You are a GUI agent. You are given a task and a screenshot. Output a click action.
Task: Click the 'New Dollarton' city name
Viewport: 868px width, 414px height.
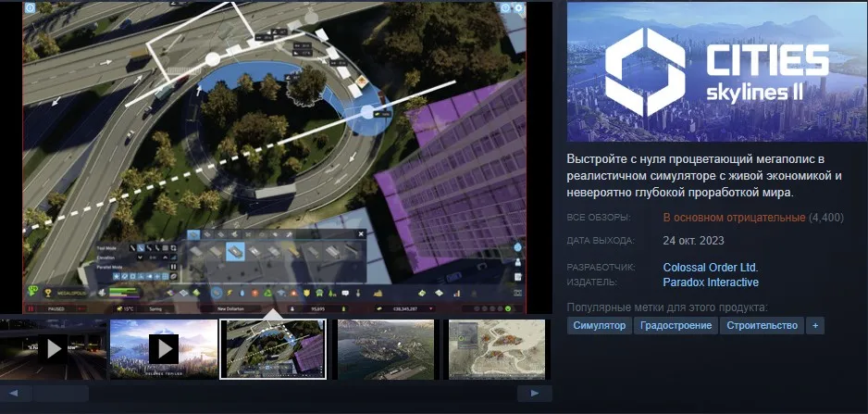click(230, 308)
